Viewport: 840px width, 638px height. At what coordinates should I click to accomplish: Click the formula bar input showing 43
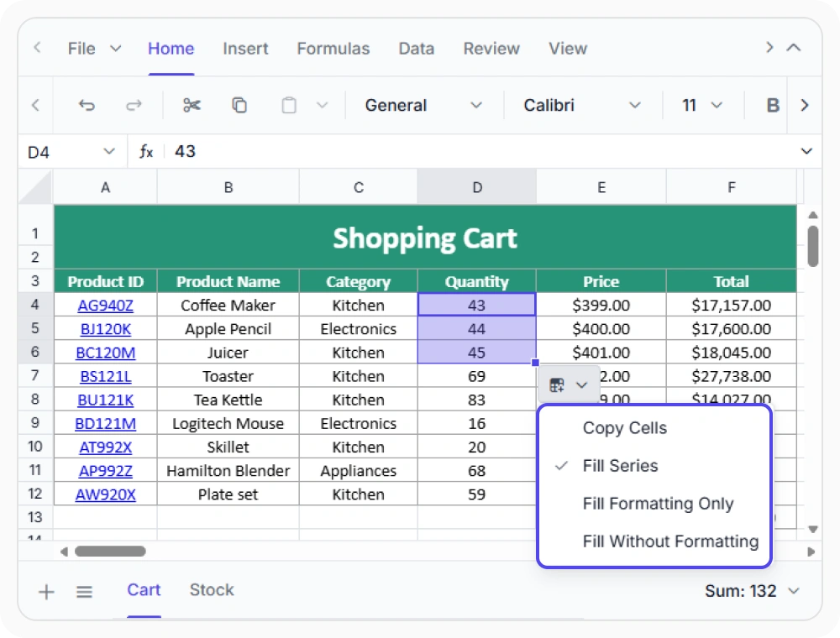482,152
